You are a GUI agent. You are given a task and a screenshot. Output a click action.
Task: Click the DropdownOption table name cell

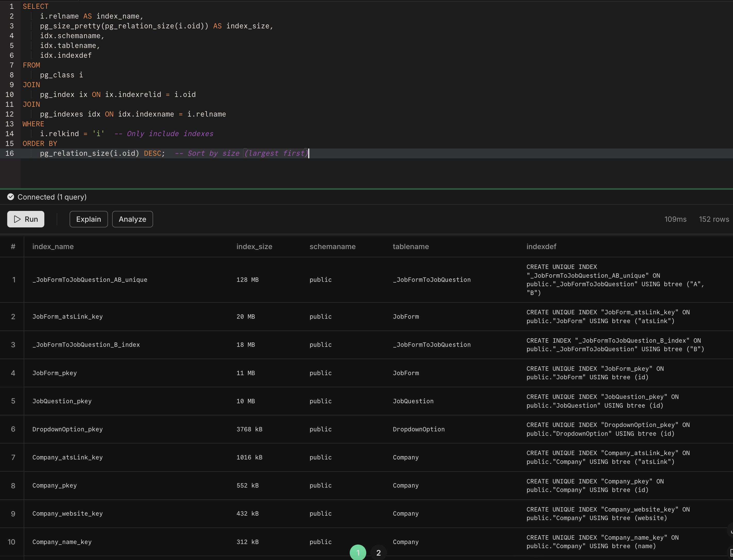[x=419, y=429]
